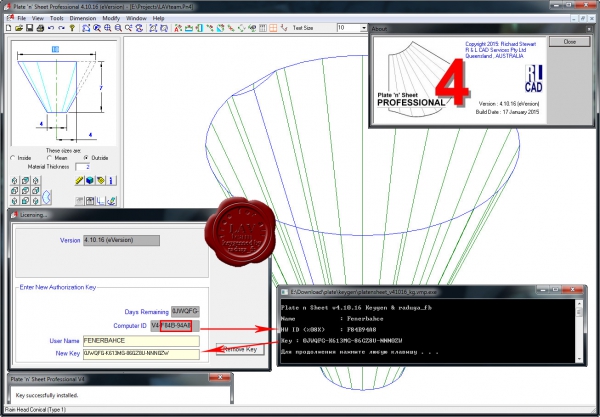Click the Save floppy disk icon
Screen dimensions: 600x417
29,28
